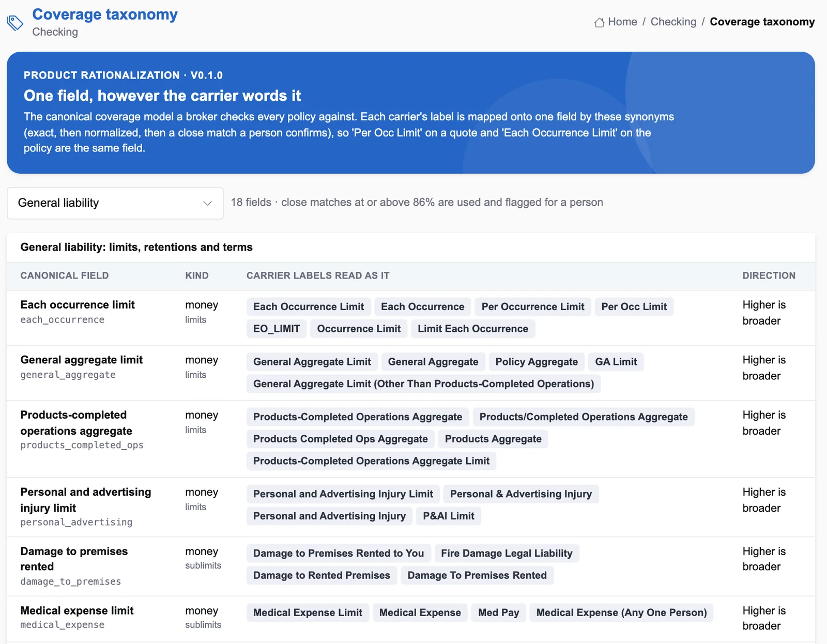
Task: Open the Checking breadcrumb link
Action: [x=673, y=22]
